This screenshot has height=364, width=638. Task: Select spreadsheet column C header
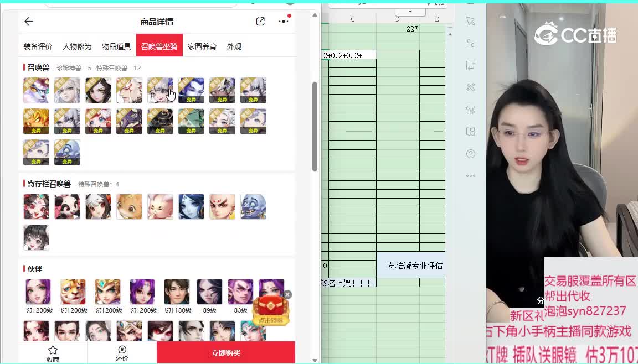(x=352, y=19)
